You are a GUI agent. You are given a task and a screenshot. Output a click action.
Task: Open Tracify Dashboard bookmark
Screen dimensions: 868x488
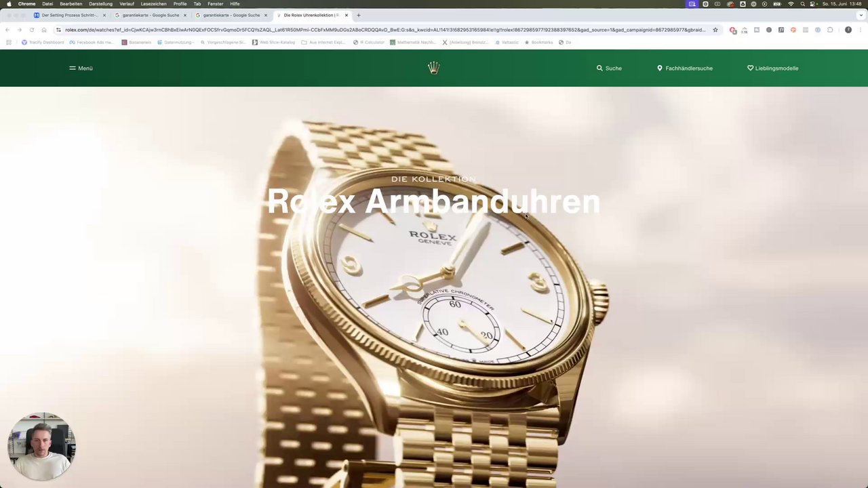pyautogui.click(x=43, y=42)
